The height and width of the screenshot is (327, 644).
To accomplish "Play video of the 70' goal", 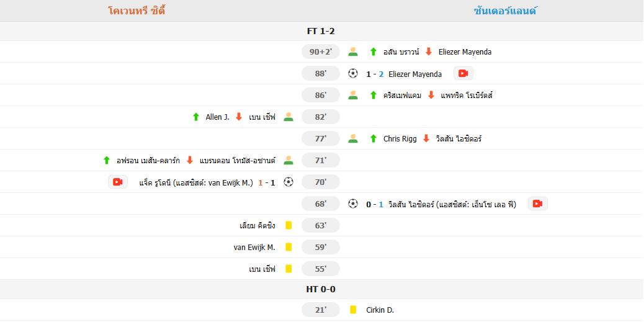I will (118, 182).
